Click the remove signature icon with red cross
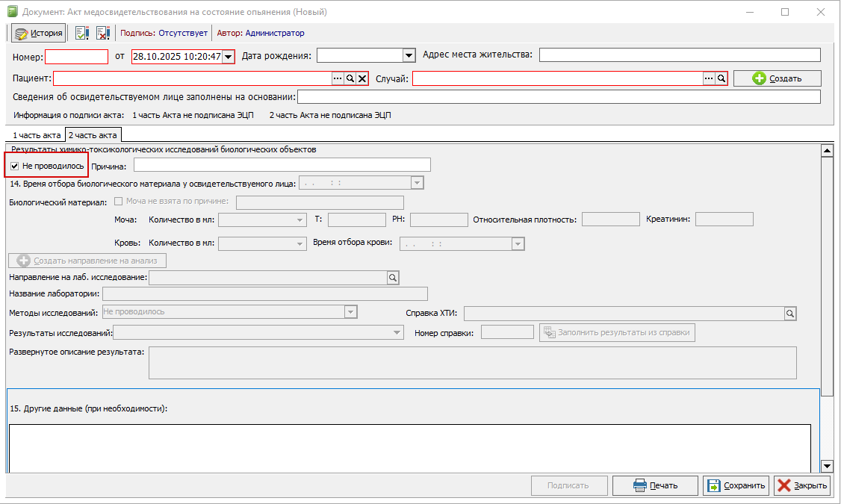The width and height of the screenshot is (841, 504). click(103, 33)
